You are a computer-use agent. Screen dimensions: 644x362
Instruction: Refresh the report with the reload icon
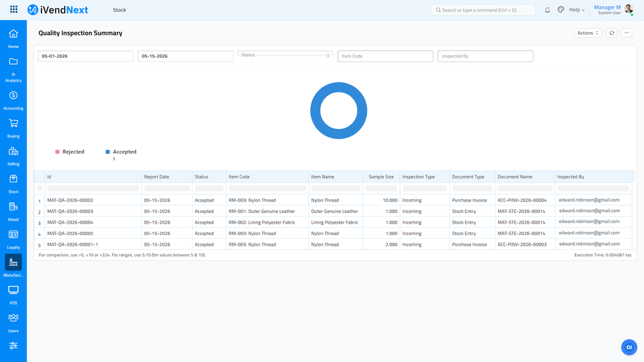pos(611,33)
